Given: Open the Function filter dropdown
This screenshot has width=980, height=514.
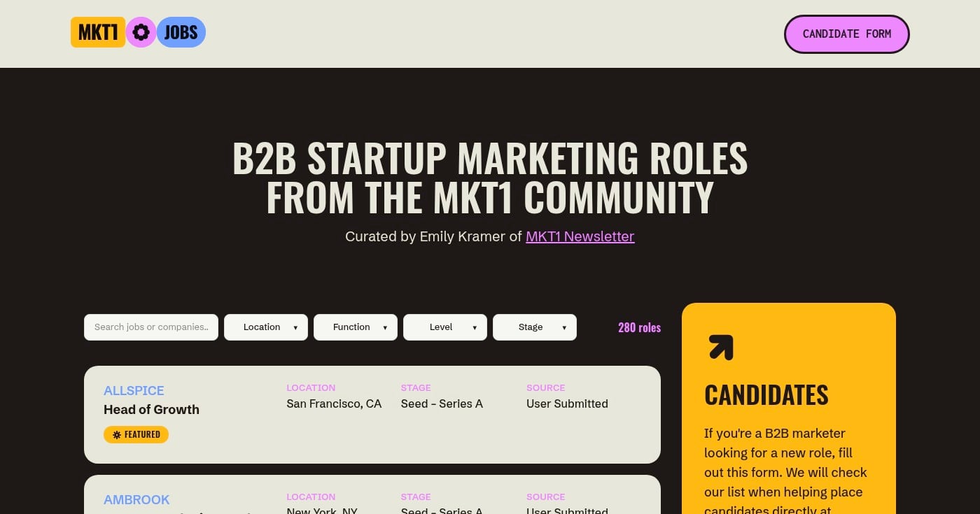Looking at the screenshot, I should coord(356,327).
